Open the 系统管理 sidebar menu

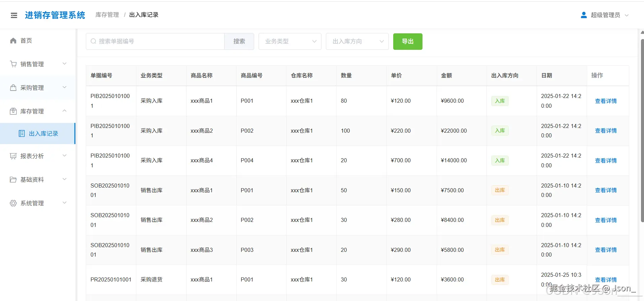(x=38, y=203)
